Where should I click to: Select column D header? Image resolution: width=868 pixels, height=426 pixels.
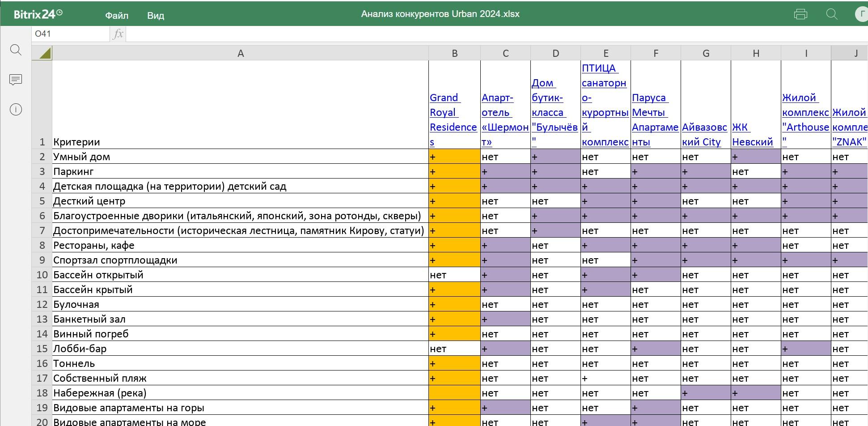click(x=555, y=53)
